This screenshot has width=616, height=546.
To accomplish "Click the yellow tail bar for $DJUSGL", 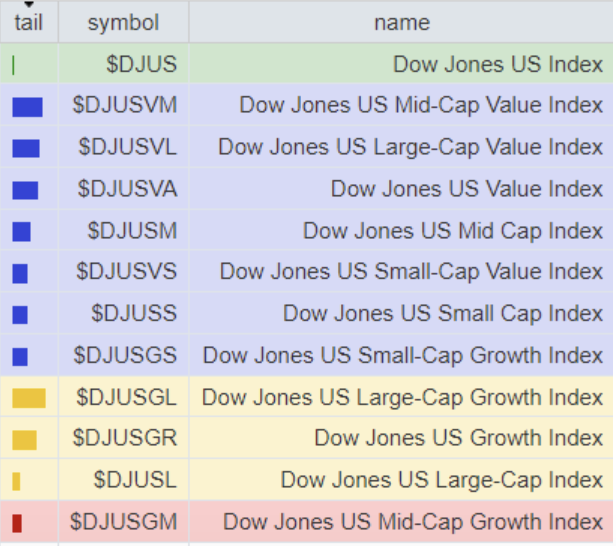I will point(29,398).
